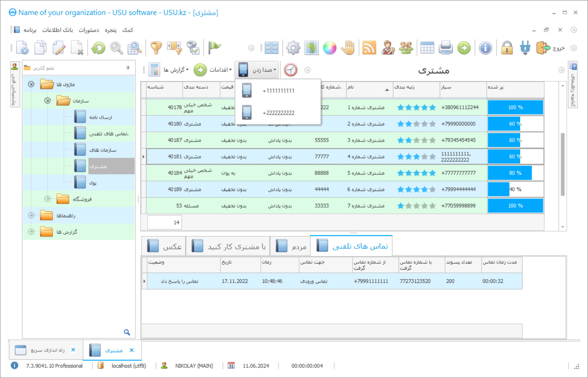Select the پول item in tree
Image resolution: width=588 pixels, height=378 pixels.
click(x=92, y=183)
